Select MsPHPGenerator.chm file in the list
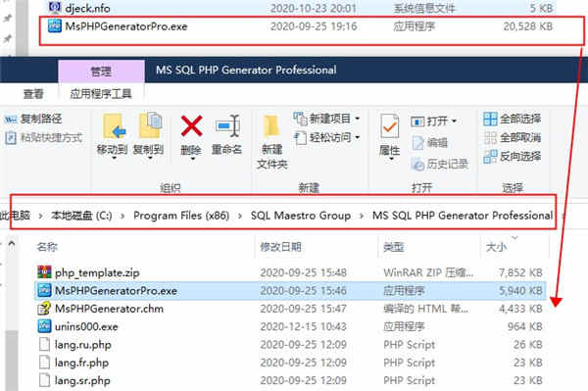 (109, 309)
